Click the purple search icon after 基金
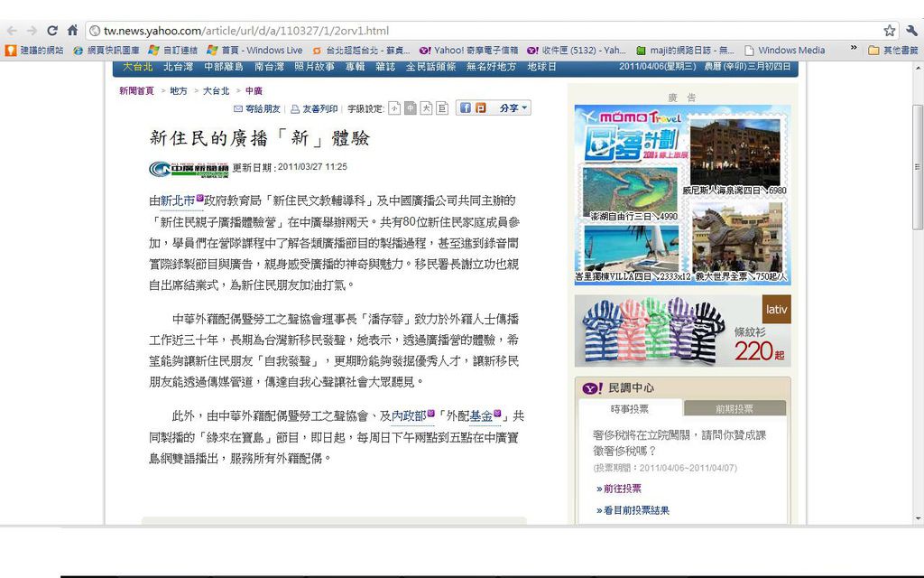Image resolution: width=924 pixels, height=578 pixels. 497,414
